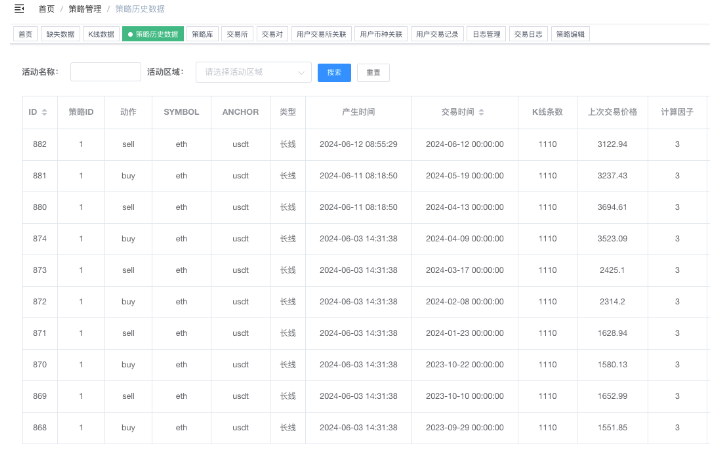Click the 产生时间 column header

click(359, 112)
